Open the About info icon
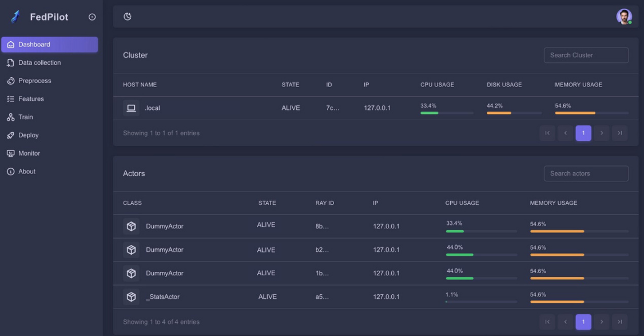The height and width of the screenshot is (336, 644). (x=10, y=171)
